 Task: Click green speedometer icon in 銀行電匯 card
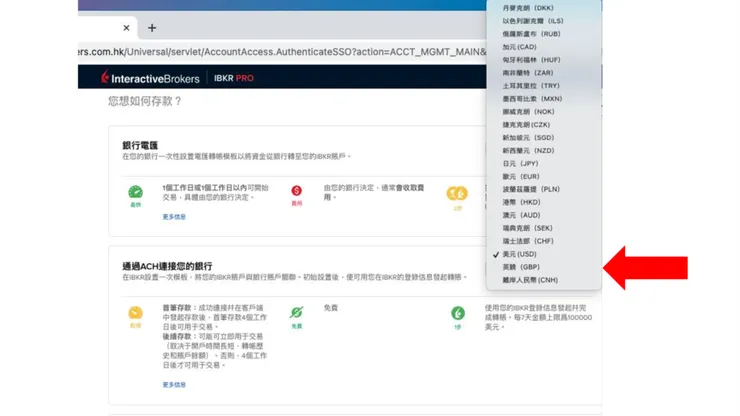pyautogui.click(x=135, y=192)
